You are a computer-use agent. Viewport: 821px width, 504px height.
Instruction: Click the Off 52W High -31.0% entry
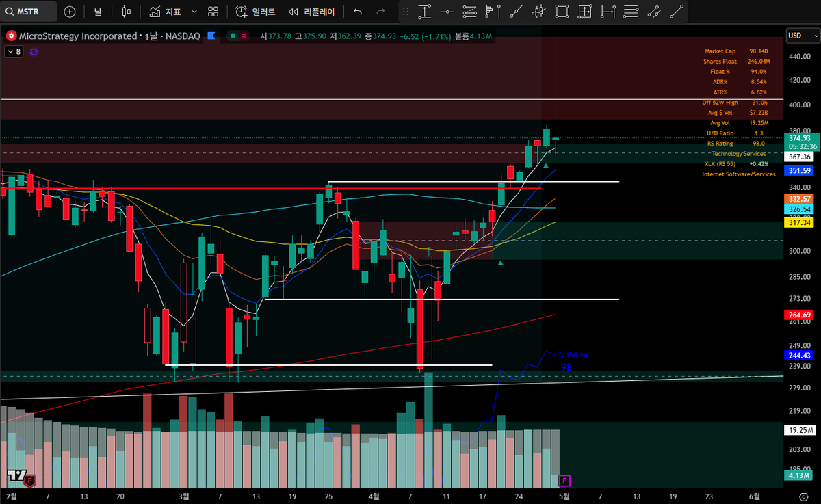pyautogui.click(x=736, y=103)
